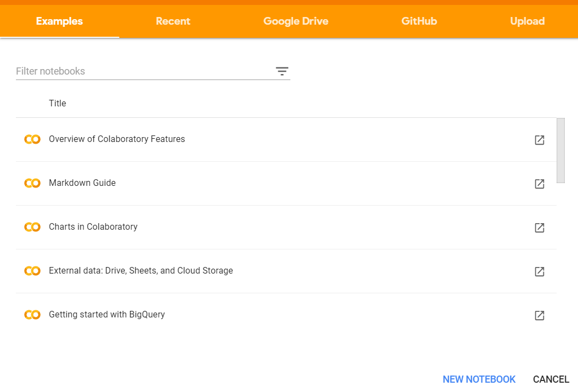Open External data: Drive, Sheets, and Cloud Storage
This screenshot has height=392, width=578.
click(141, 270)
